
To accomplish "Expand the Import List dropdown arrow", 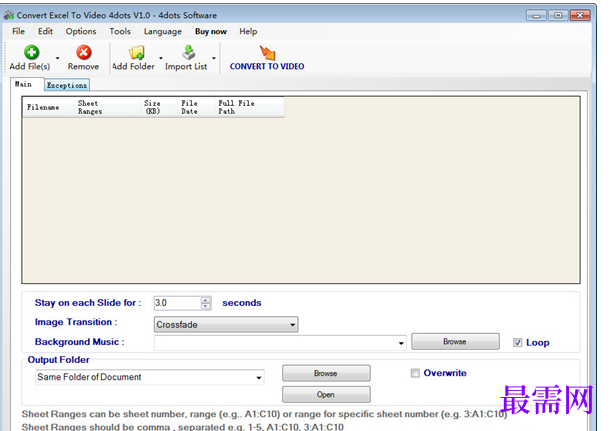I will 214,58.
